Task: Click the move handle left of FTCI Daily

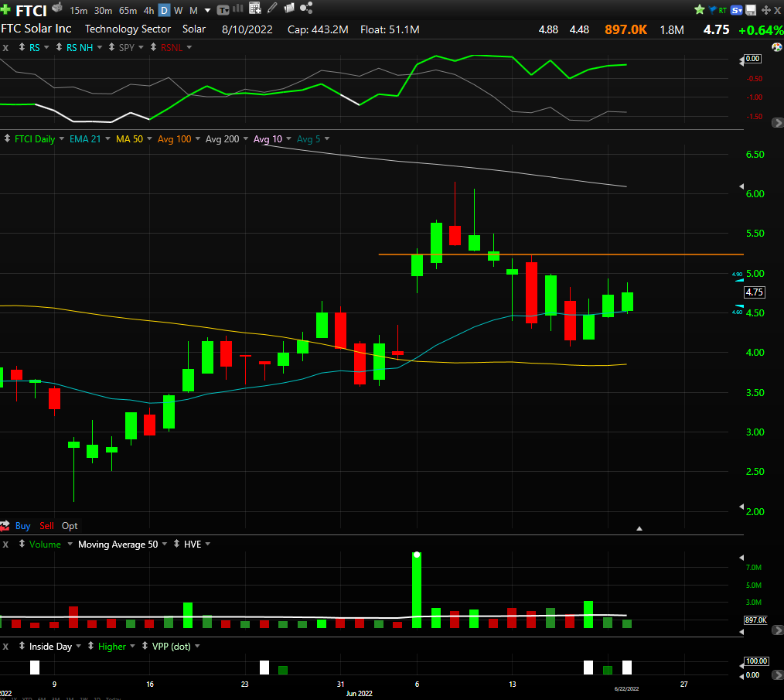Action: [7, 138]
